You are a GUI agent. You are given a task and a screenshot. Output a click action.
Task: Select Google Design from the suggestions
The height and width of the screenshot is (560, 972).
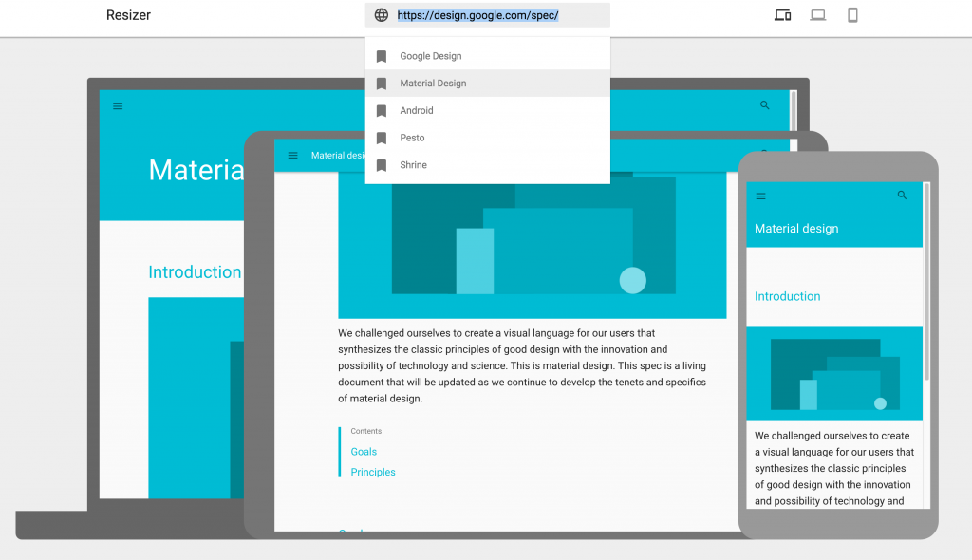pos(487,56)
